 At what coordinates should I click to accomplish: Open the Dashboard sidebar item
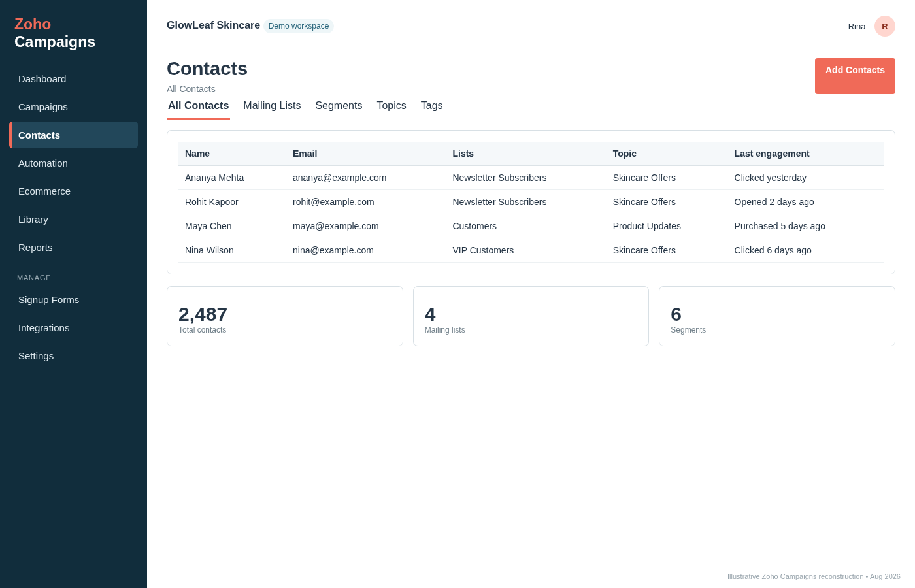[73, 79]
